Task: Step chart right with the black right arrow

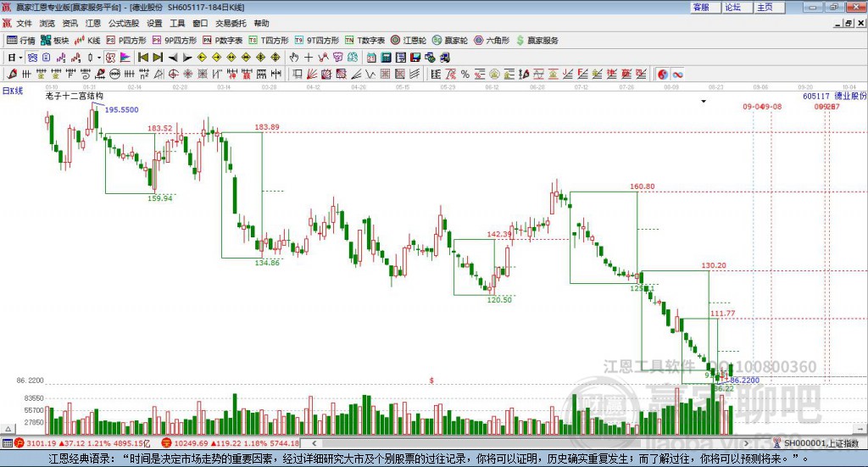Action: pyautogui.click(x=187, y=58)
